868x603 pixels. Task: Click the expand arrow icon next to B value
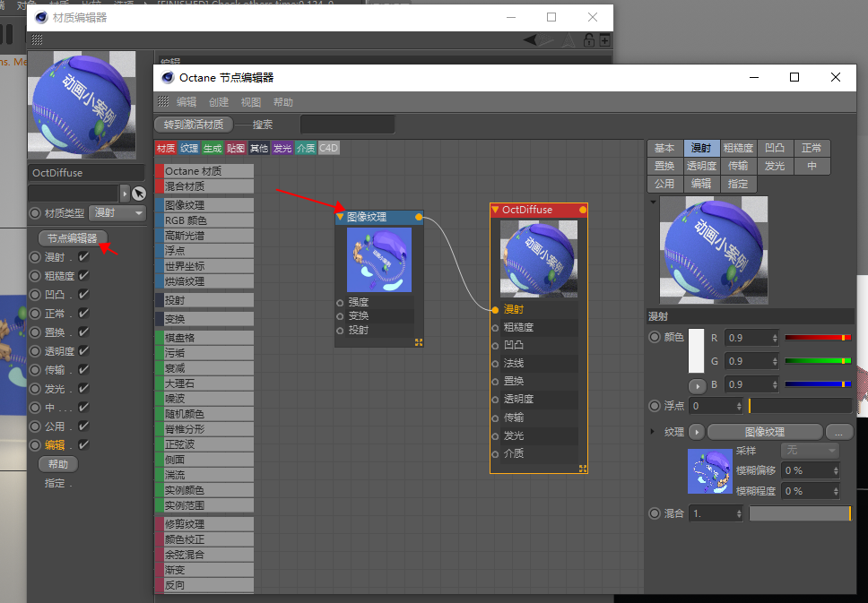(697, 386)
